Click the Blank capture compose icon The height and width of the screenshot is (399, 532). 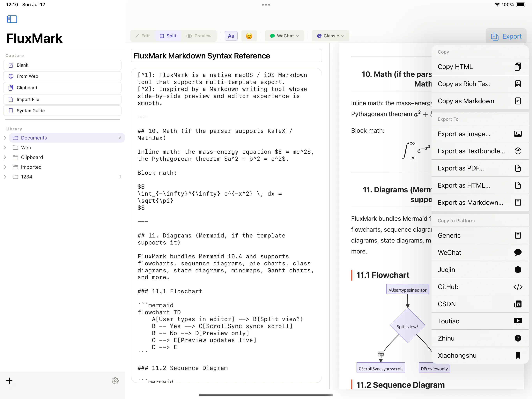11,65
